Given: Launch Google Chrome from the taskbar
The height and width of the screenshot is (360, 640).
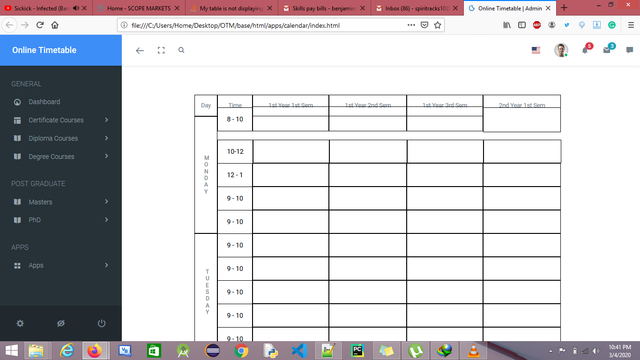Looking at the screenshot, I should (x=241, y=351).
